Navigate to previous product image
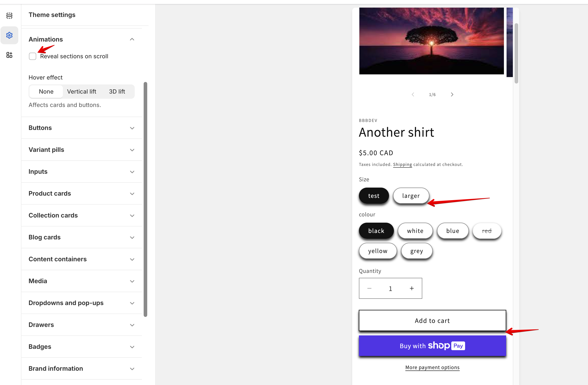 tap(413, 94)
